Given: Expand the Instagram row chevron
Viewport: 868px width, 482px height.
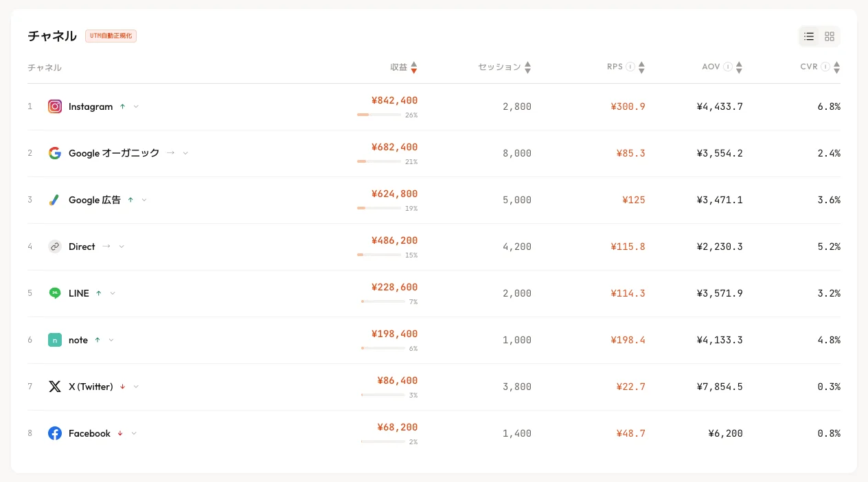Looking at the screenshot, I should (136, 106).
